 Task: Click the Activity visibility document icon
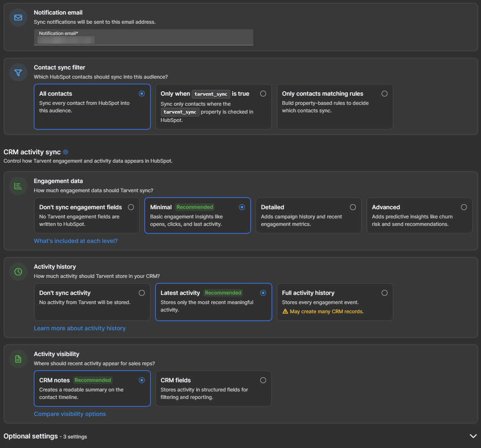tap(18, 359)
